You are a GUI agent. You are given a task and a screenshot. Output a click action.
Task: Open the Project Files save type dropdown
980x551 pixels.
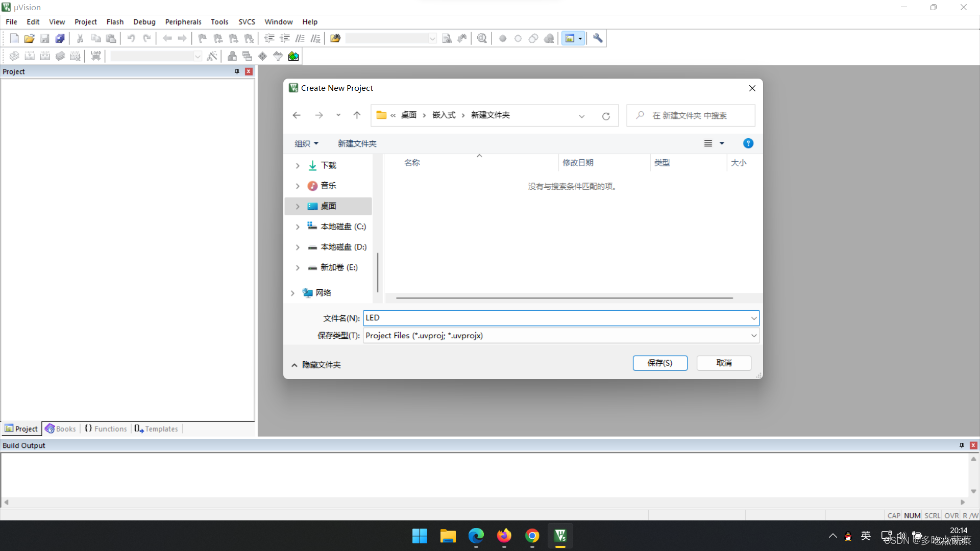click(x=754, y=336)
